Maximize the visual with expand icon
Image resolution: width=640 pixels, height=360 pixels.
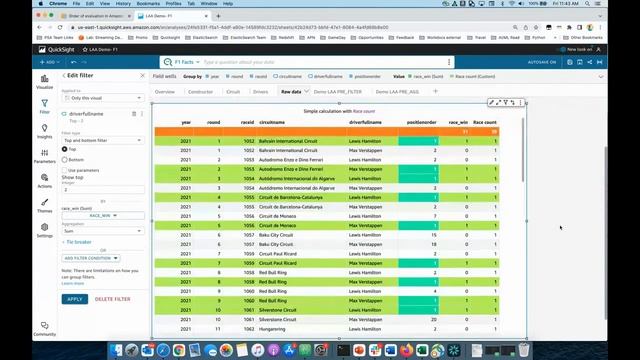498,102
